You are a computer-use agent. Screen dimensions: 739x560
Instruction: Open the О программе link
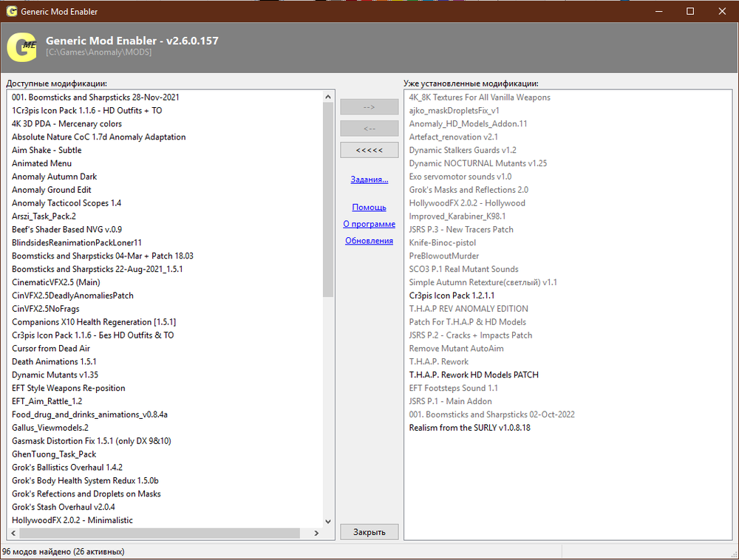369,224
